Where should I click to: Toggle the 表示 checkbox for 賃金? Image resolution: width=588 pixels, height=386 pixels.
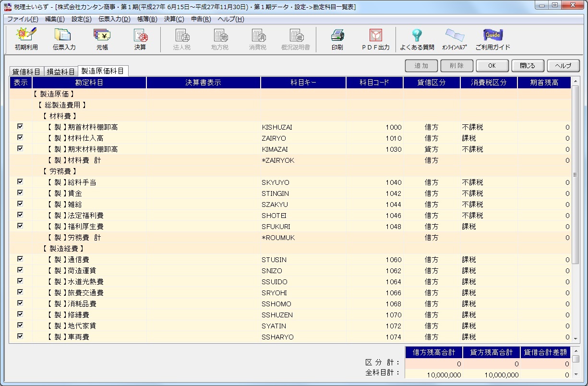(20, 193)
